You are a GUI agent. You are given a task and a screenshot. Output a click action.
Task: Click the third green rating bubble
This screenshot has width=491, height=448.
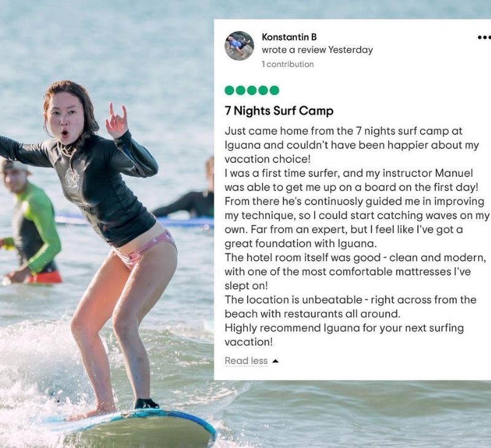tap(252, 90)
